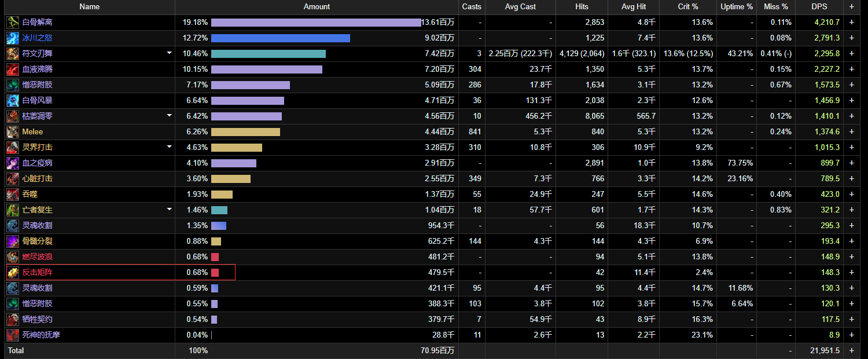Click the plus button in header row

851,7
